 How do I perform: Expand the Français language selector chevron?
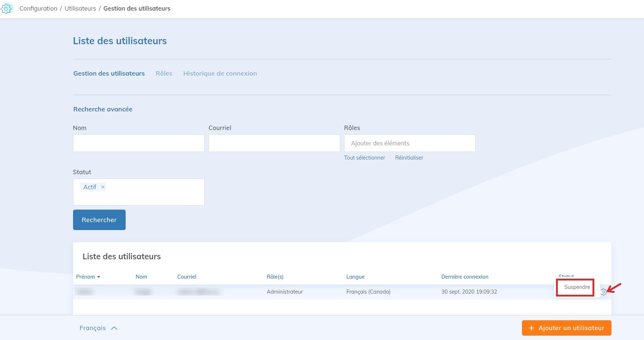pos(114,328)
